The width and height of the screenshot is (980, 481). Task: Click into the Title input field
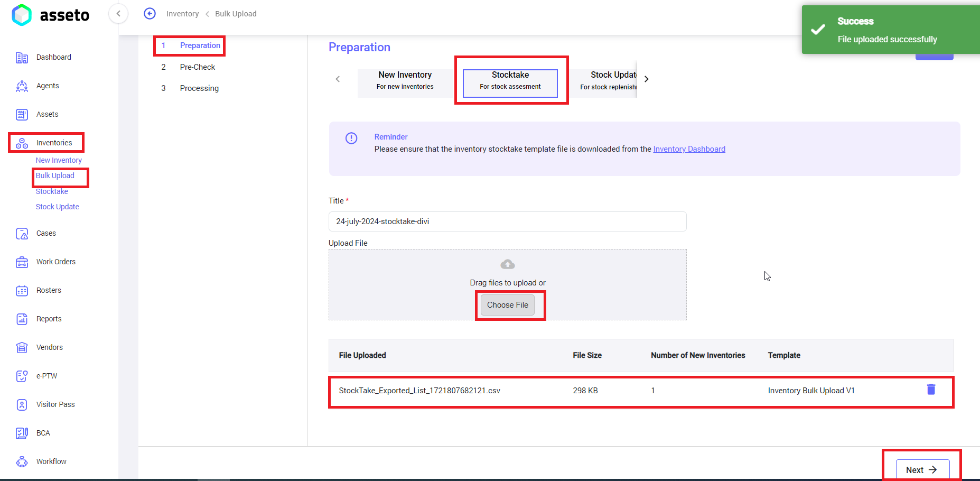coord(507,221)
